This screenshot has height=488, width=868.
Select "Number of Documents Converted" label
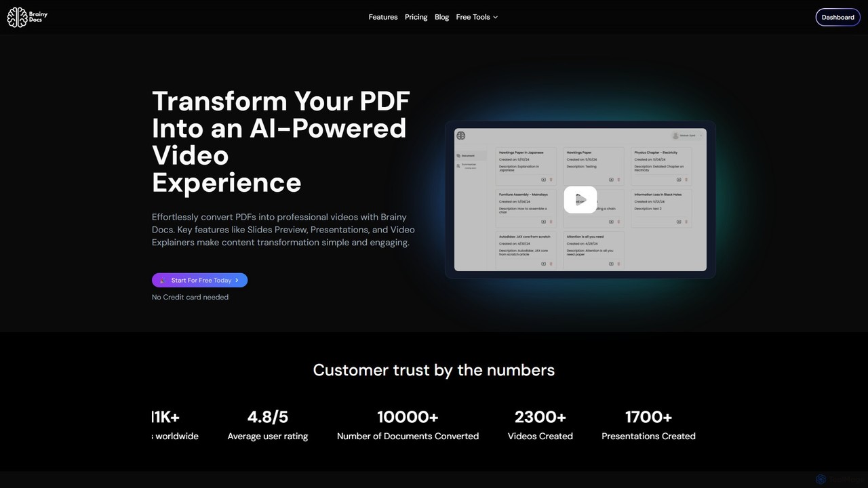(x=408, y=436)
